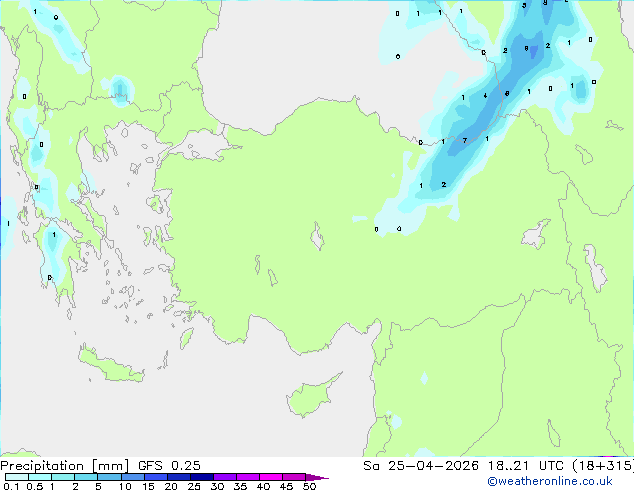This screenshot has width=634, height=490.
Task: Click the '50' legend scale label
Action: tap(309, 486)
